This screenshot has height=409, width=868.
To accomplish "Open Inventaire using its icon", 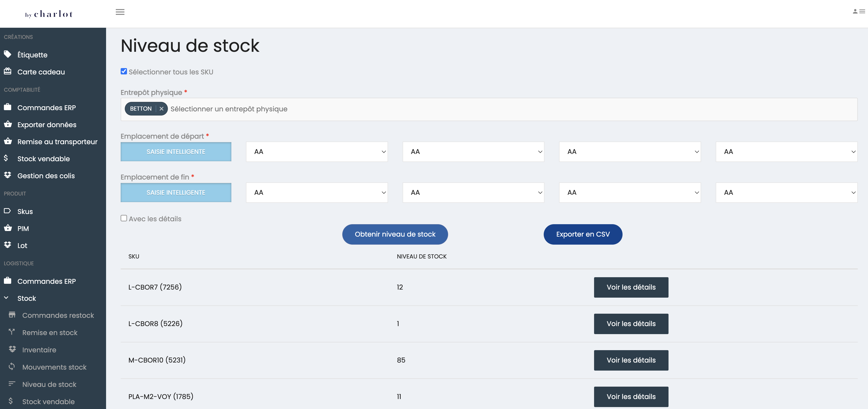I will 12,349.
